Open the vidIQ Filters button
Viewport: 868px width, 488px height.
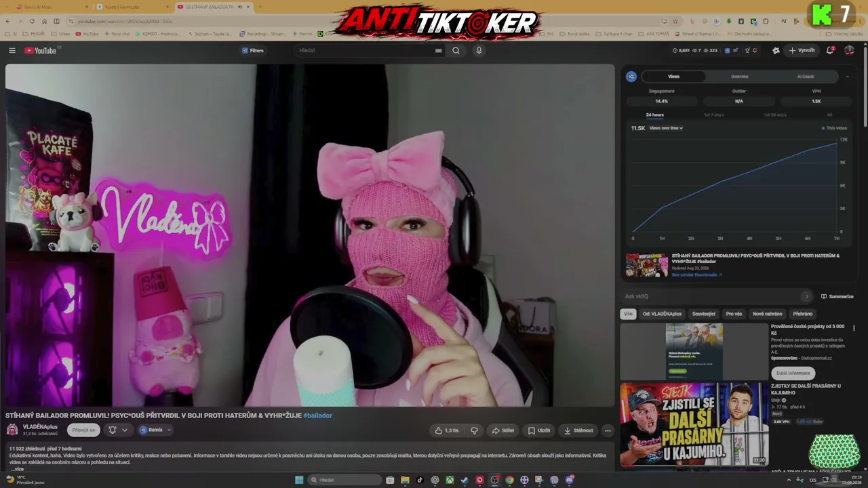(x=252, y=50)
